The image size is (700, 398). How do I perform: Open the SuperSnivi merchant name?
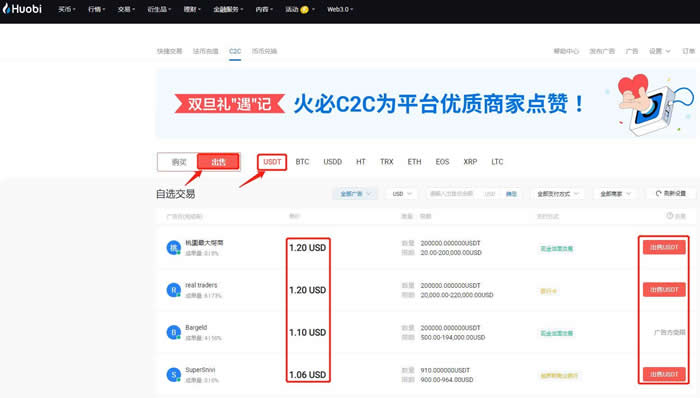pos(200,370)
